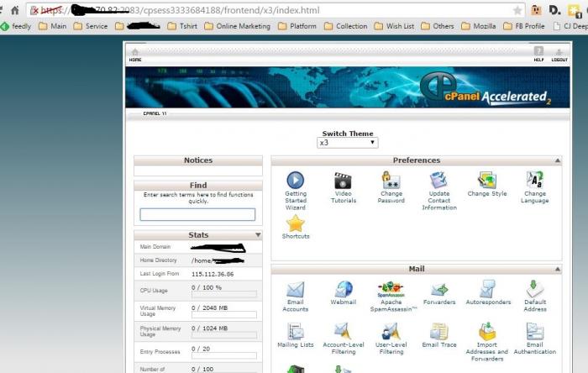Click the cPanel Accelerated banner logo
Image resolution: width=588 pixels, height=373 pixels.
pyautogui.click(x=486, y=89)
